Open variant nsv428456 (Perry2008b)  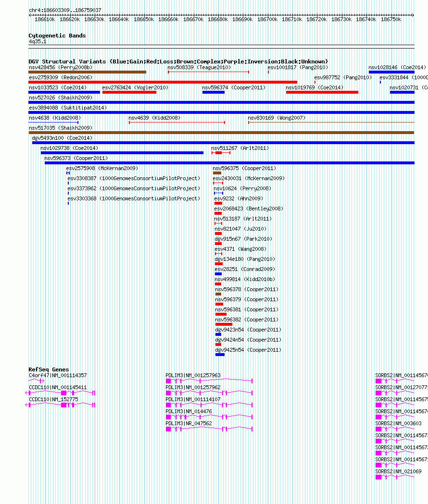(61, 67)
